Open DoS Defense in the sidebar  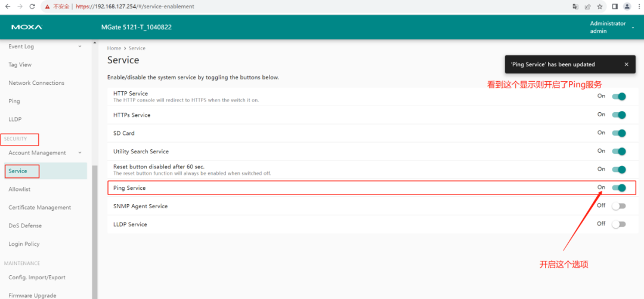click(x=25, y=226)
